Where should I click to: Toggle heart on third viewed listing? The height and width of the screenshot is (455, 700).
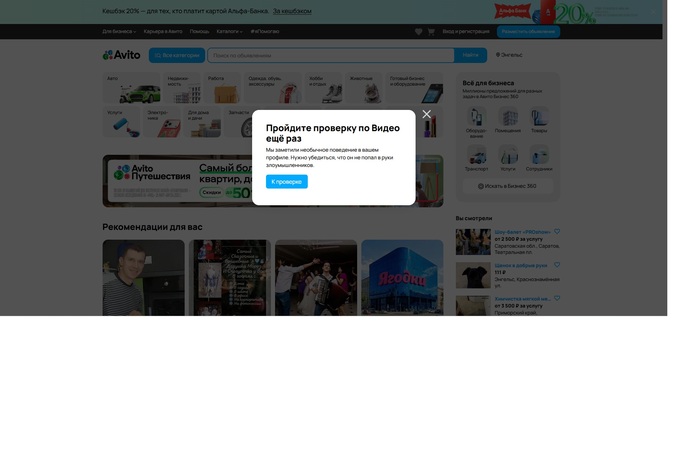click(x=557, y=298)
